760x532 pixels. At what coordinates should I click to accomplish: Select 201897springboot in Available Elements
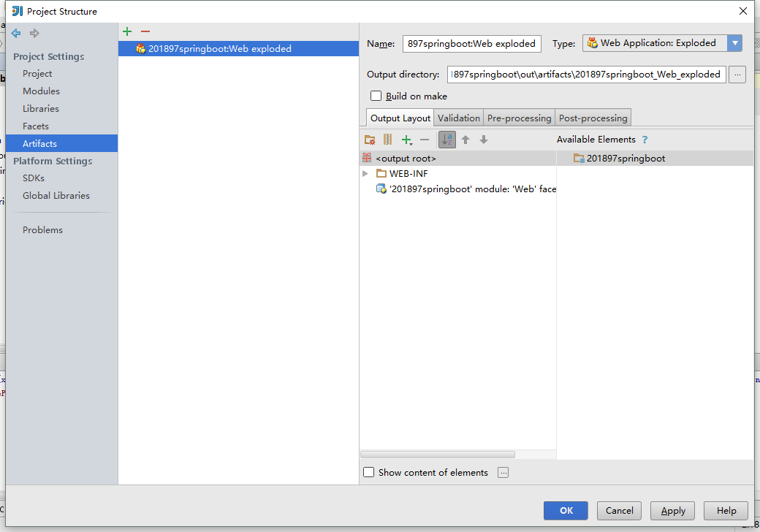coord(655,158)
